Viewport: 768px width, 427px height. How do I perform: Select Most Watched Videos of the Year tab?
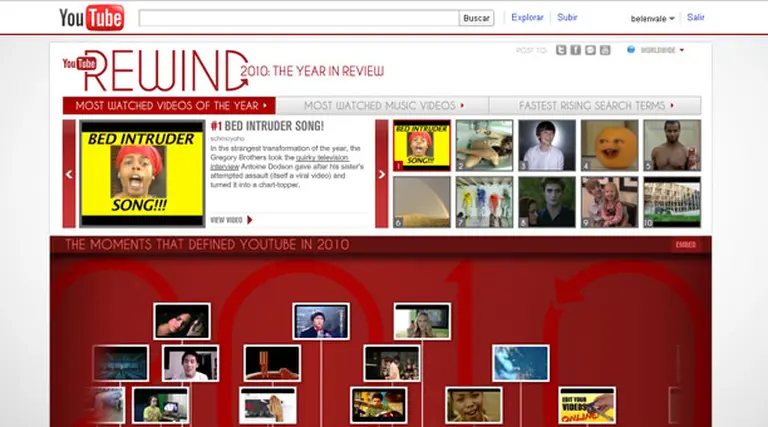click(168, 105)
